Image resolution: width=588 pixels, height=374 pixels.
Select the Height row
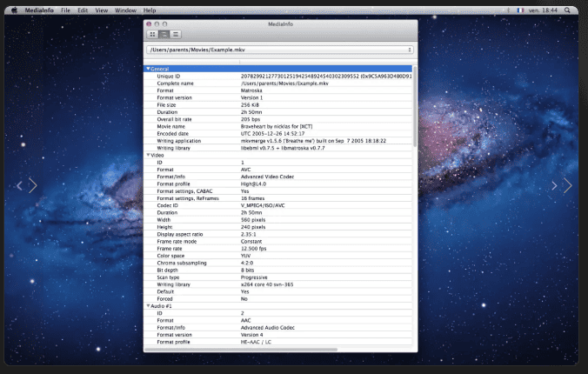click(x=277, y=227)
